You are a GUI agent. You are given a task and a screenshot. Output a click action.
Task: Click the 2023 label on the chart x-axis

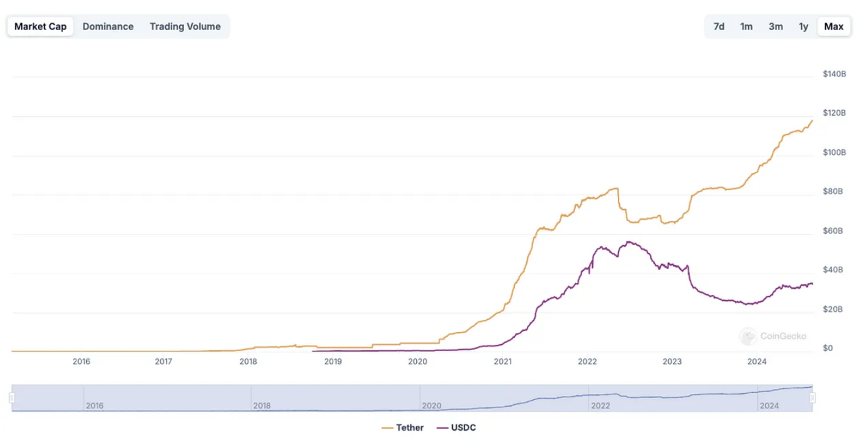click(x=672, y=361)
